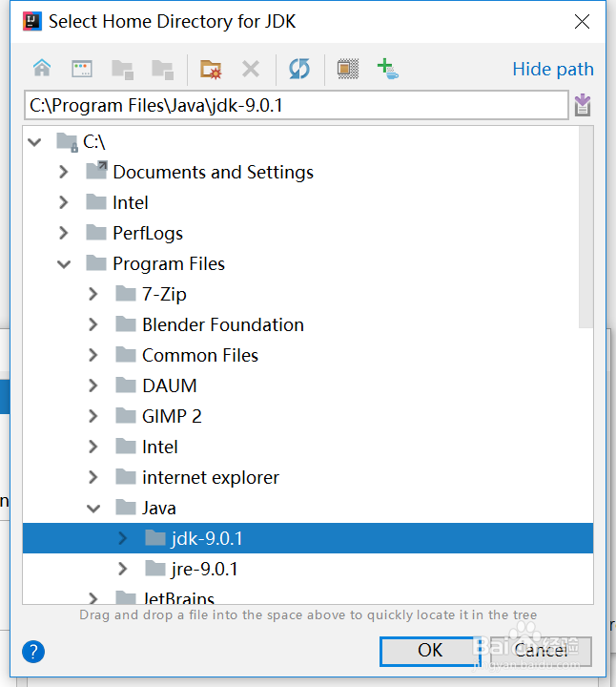Viewport: 616px width, 687px height.
Task: Toggle show hidden files and directories icon
Action: [348, 69]
